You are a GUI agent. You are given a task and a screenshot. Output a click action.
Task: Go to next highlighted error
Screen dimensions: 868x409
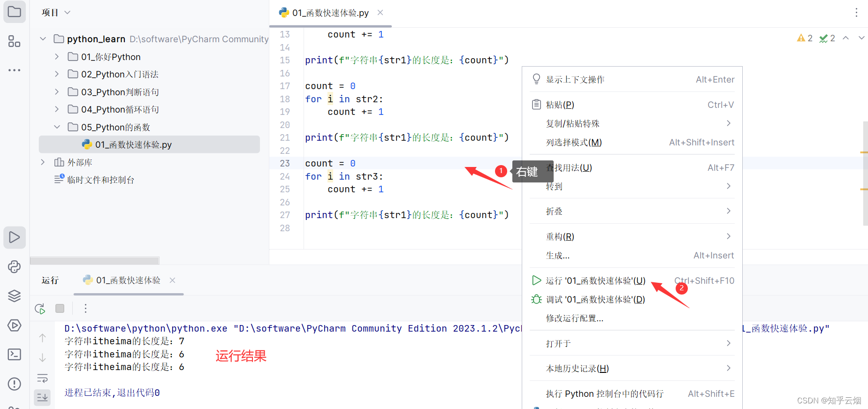[861, 38]
